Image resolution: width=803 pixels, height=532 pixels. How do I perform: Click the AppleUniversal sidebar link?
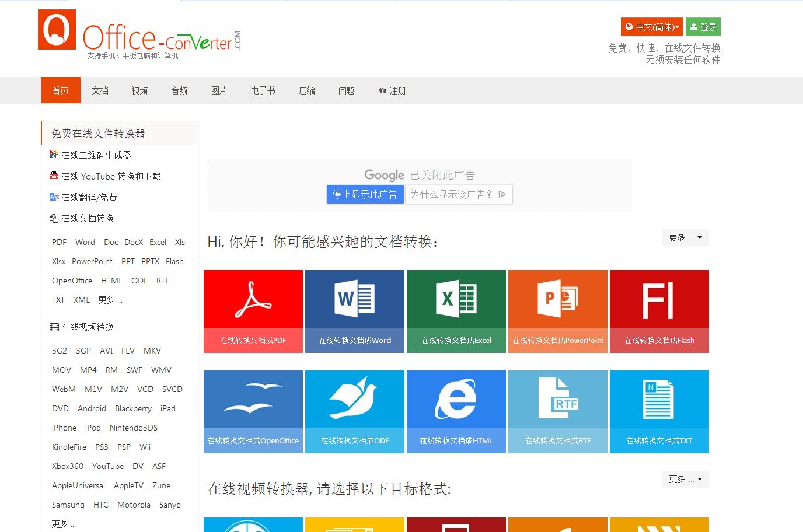[x=78, y=485]
